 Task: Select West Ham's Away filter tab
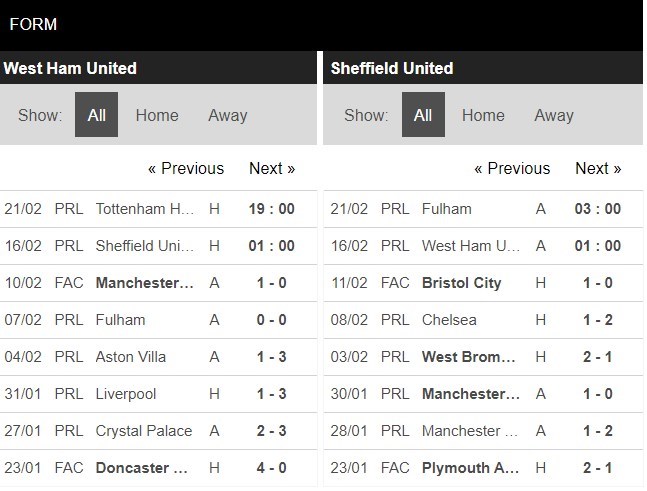coord(227,115)
